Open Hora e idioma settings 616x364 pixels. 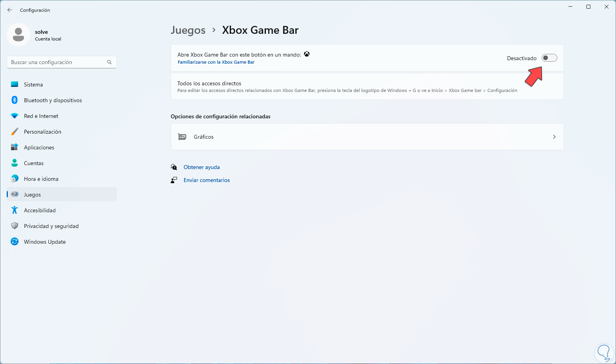[x=62, y=179]
